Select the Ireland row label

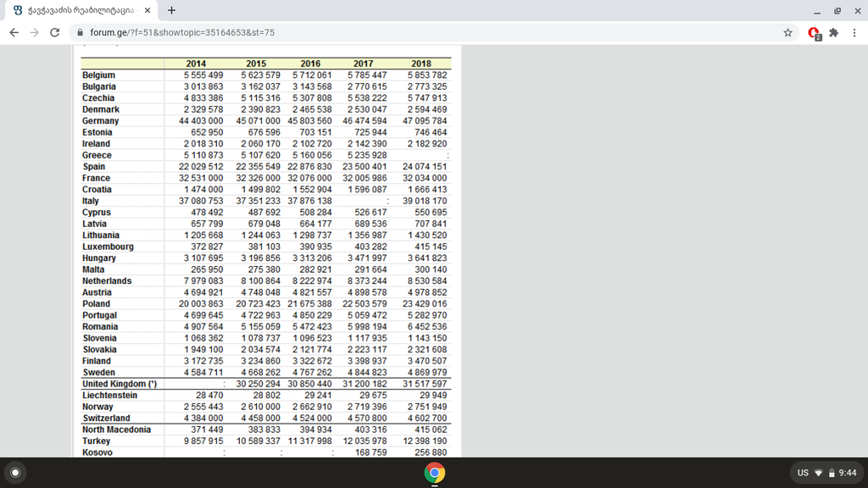tap(96, 144)
